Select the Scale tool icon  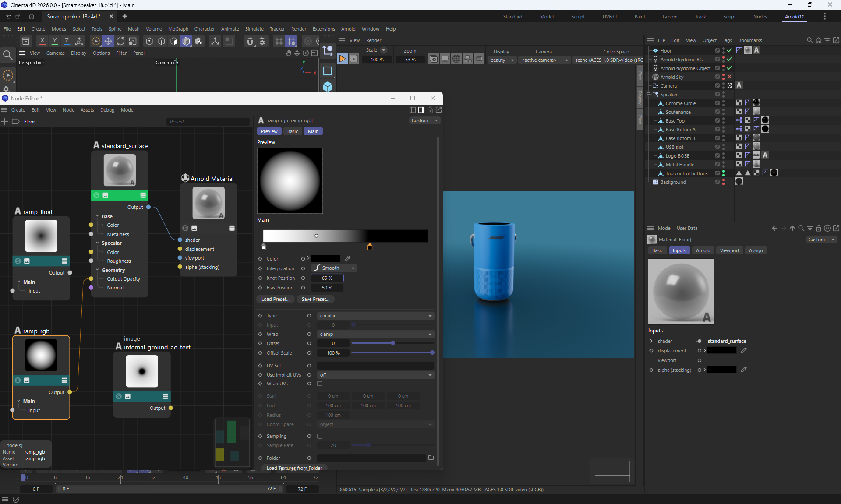[x=133, y=41]
